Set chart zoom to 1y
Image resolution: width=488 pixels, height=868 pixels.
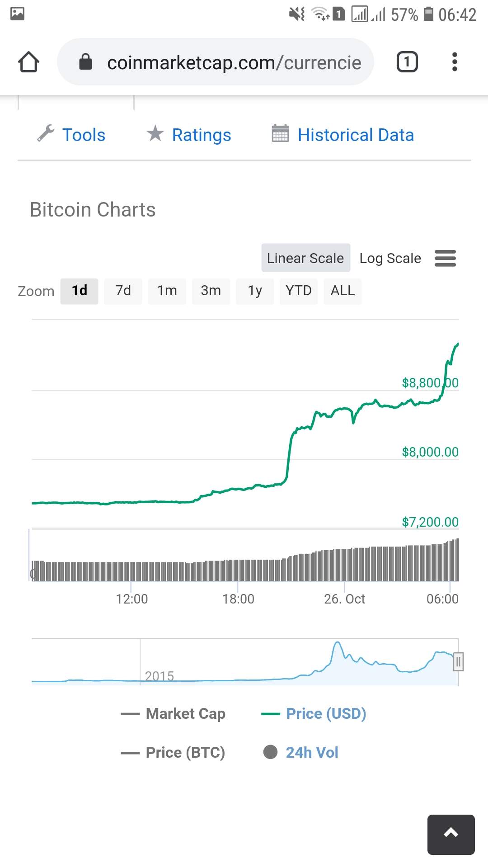(255, 291)
